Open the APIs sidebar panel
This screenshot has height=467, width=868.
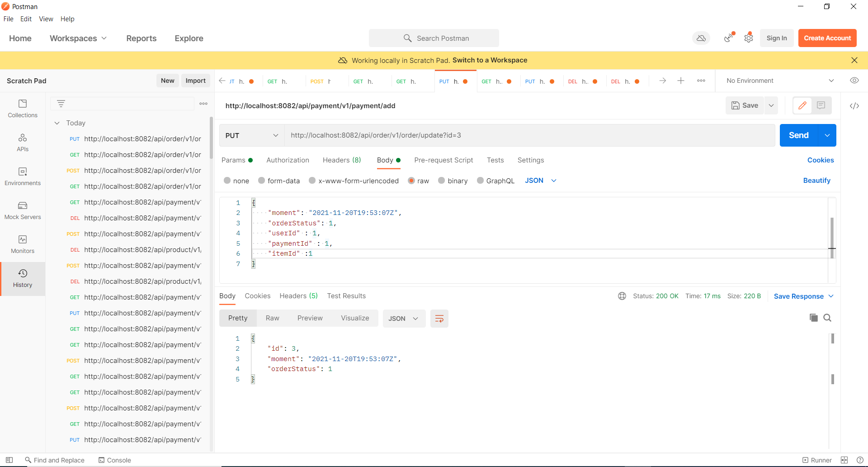click(x=23, y=143)
